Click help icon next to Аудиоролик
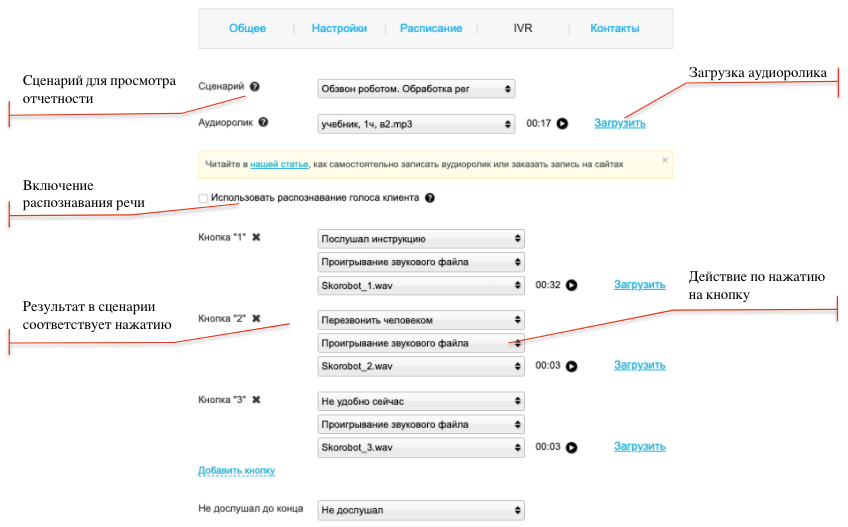 tap(264, 122)
